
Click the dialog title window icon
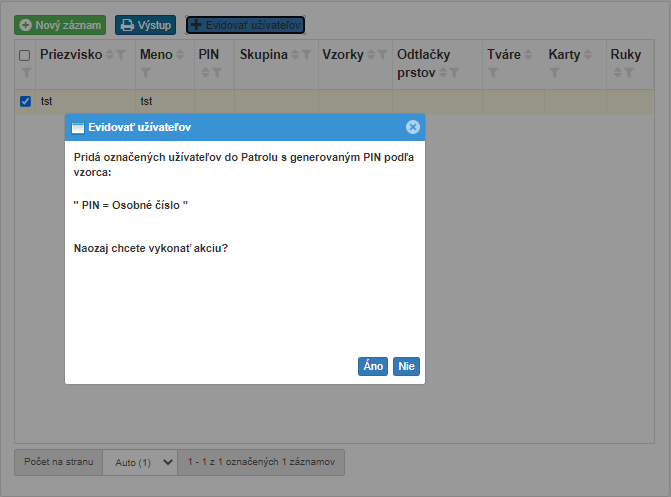click(78, 128)
